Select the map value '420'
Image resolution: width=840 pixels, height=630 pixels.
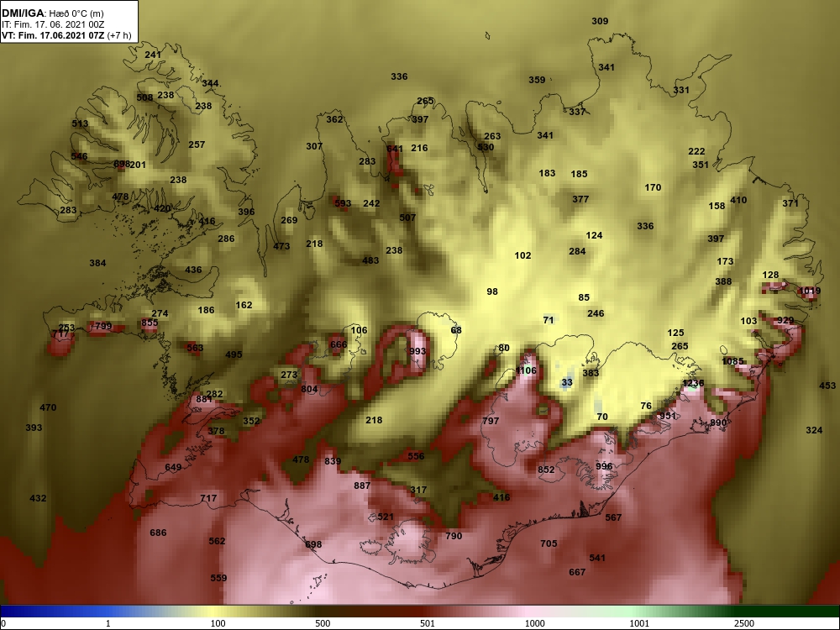(x=162, y=209)
